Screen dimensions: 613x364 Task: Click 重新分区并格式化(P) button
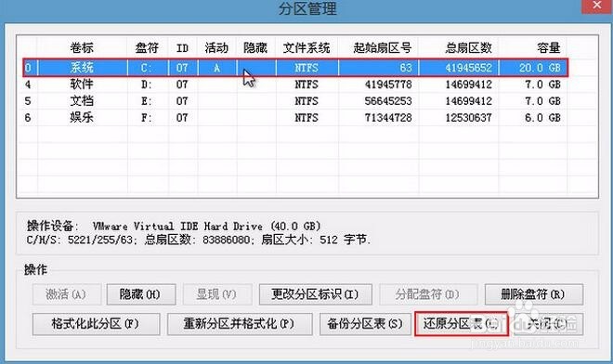click(x=240, y=324)
